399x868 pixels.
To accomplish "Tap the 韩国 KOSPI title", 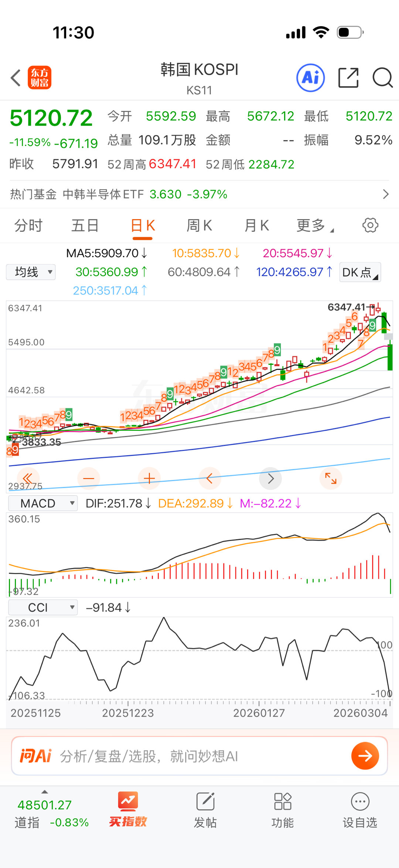I will coord(199,69).
